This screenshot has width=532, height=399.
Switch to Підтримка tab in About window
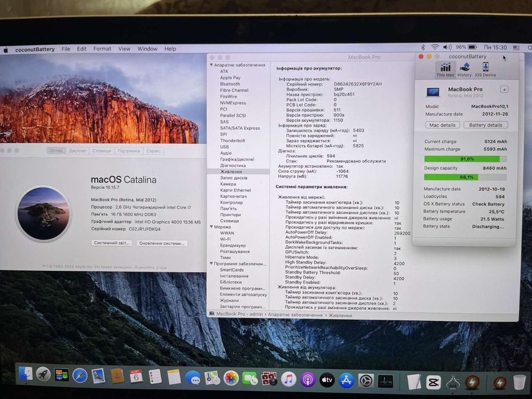pyautogui.click(x=129, y=151)
